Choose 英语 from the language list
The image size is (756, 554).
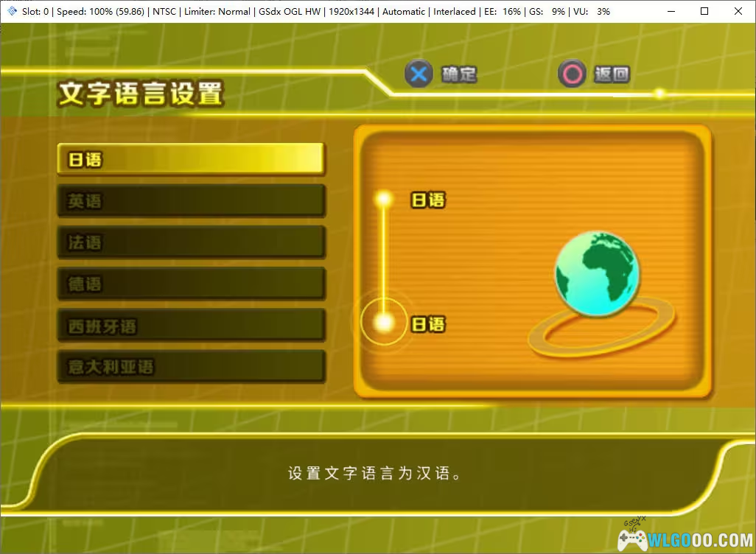(191, 200)
